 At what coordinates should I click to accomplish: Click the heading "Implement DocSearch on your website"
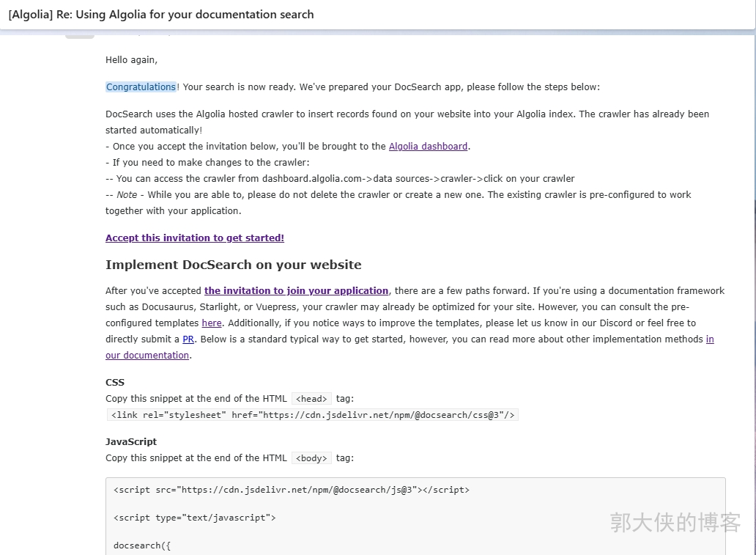[x=234, y=265]
